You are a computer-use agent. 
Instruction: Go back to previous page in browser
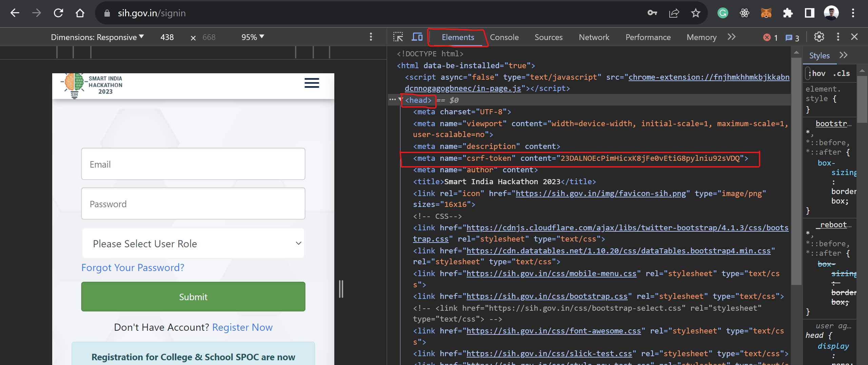tap(15, 13)
